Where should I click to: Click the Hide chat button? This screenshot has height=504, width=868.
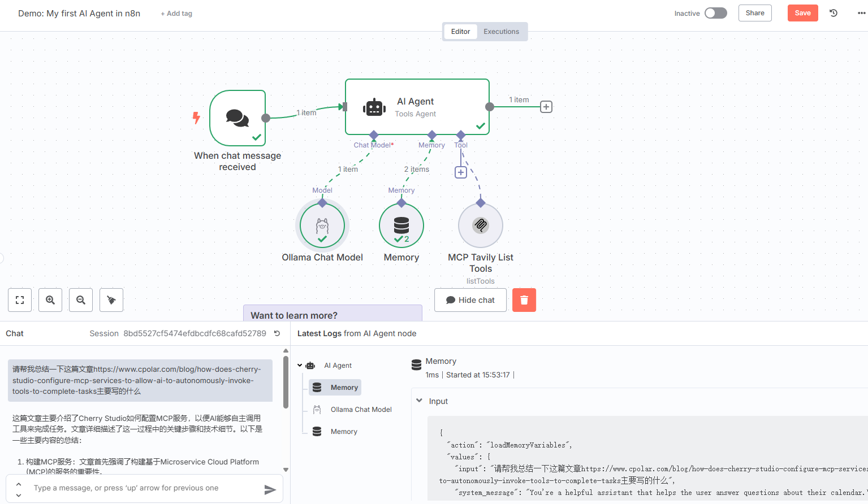[470, 300]
